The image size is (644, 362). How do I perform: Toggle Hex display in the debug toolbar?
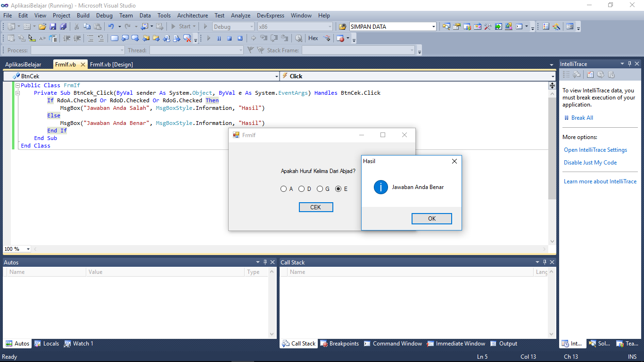[x=313, y=38]
